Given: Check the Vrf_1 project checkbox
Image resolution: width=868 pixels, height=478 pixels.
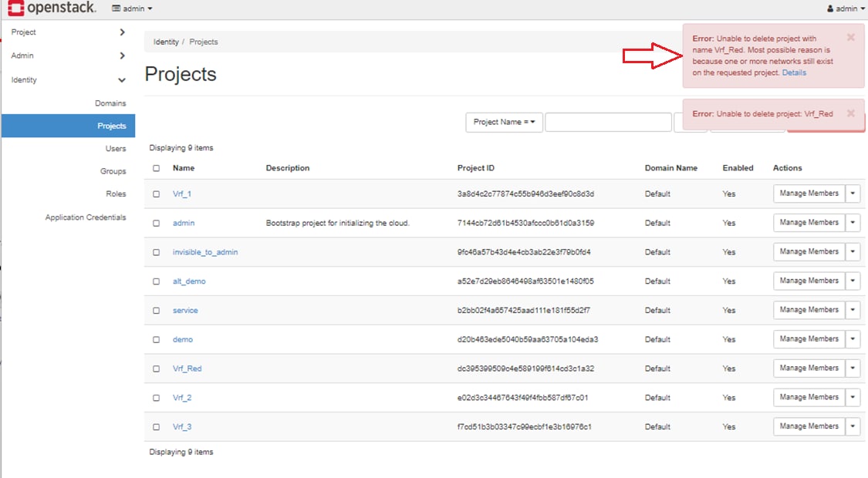Looking at the screenshot, I should [x=156, y=194].
